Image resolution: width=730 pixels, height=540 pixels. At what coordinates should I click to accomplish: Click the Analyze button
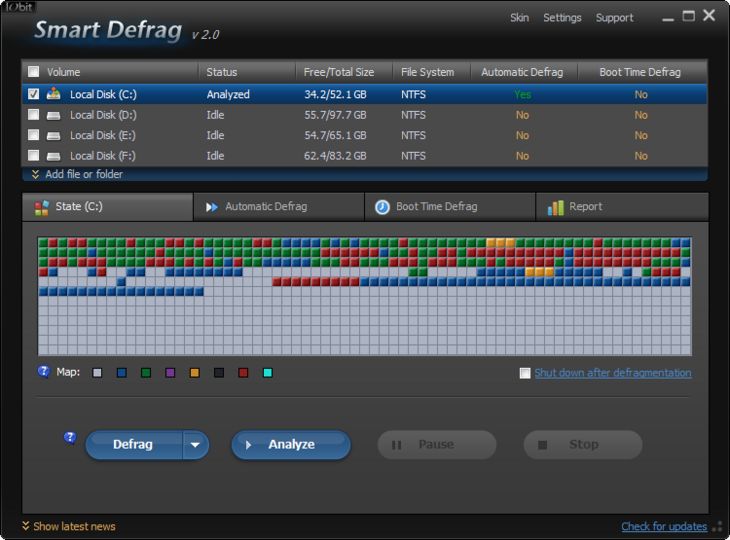[291, 445]
